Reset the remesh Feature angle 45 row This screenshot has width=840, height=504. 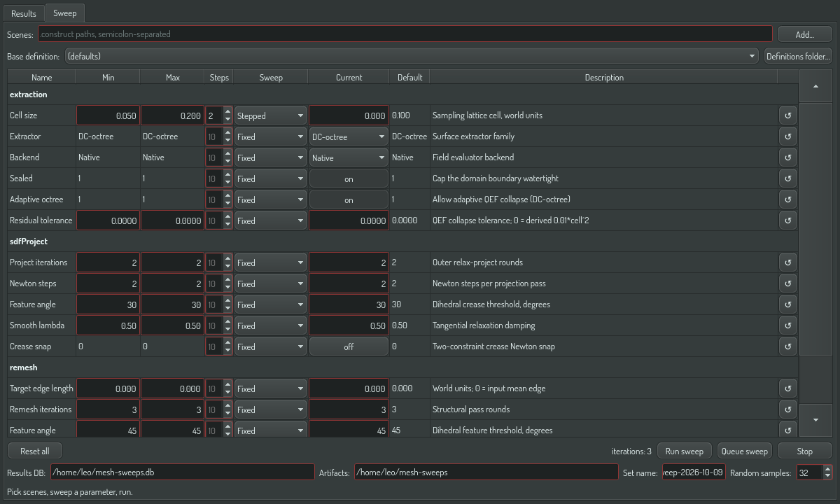tap(788, 430)
